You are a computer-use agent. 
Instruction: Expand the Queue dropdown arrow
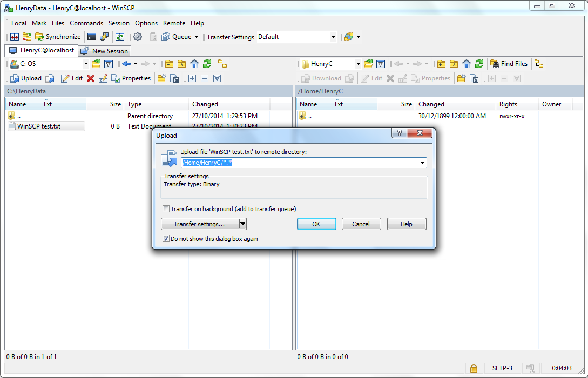[196, 37]
